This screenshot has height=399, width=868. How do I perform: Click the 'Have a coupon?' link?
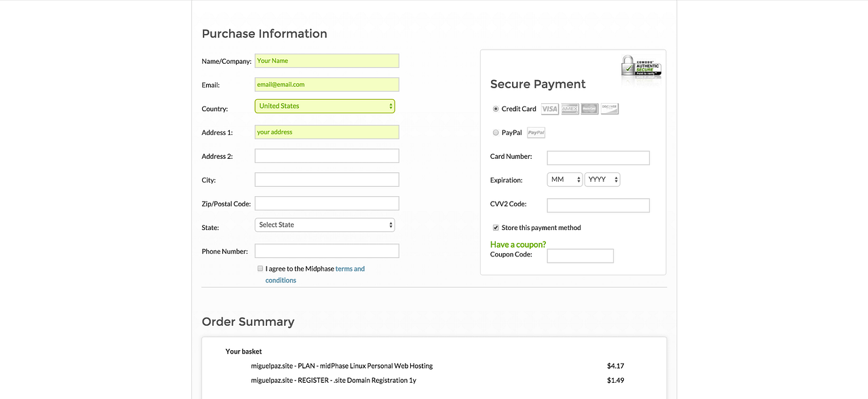point(518,244)
